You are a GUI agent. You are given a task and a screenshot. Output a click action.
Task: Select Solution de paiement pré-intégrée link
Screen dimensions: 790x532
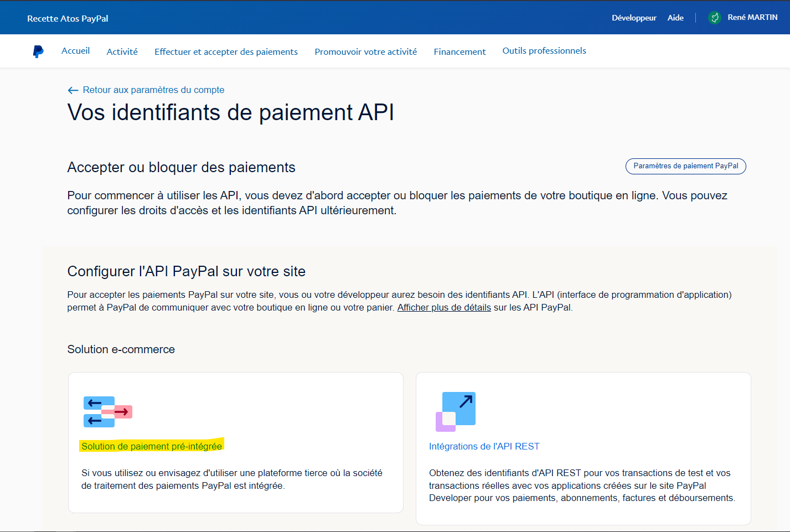[x=152, y=446]
